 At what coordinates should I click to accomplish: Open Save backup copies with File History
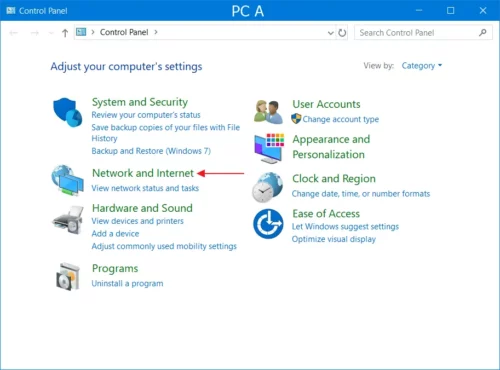point(166,133)
